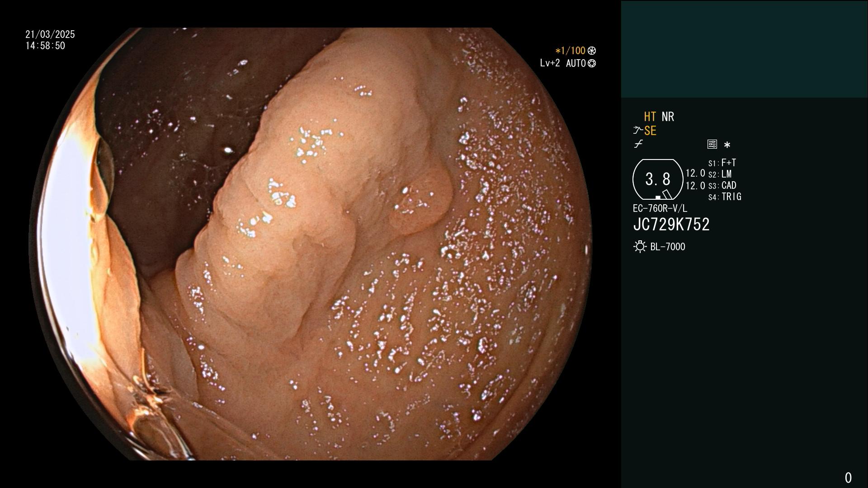Click the image counter 0 at bottom right
The image size is (868, 488).
tap(848, 478)
